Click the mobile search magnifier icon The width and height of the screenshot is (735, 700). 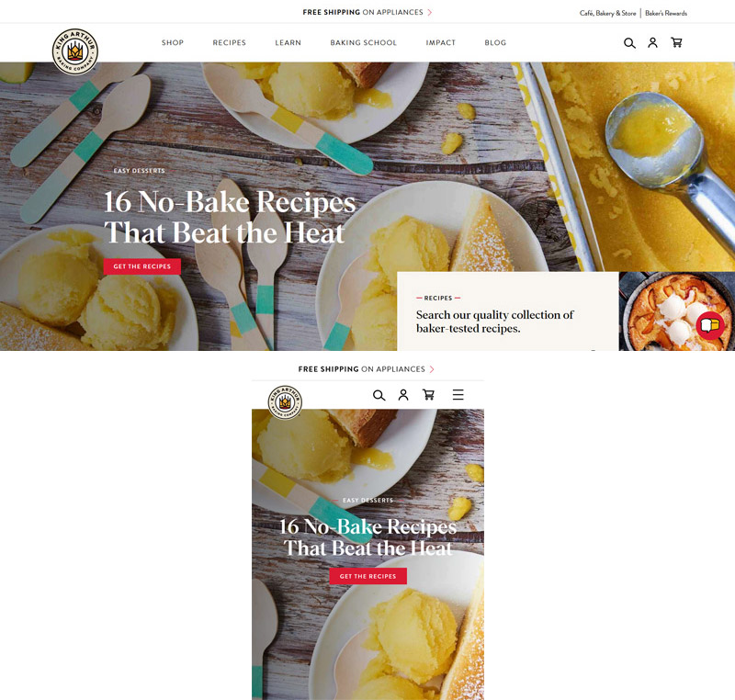pos(379,395)
